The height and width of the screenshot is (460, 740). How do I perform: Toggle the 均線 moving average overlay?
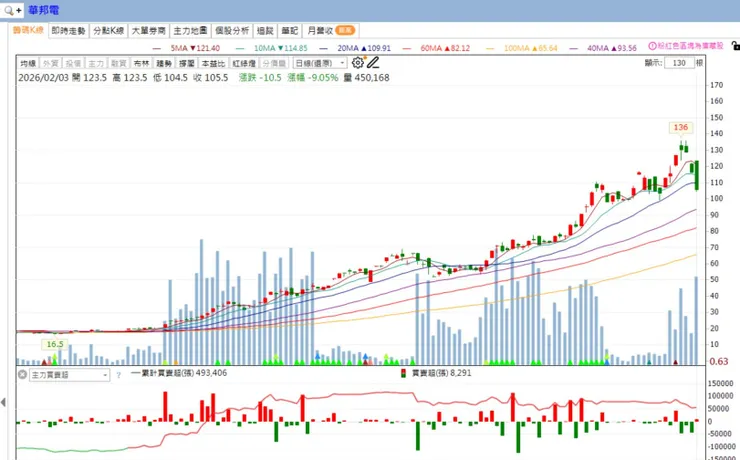coord(28,63)
